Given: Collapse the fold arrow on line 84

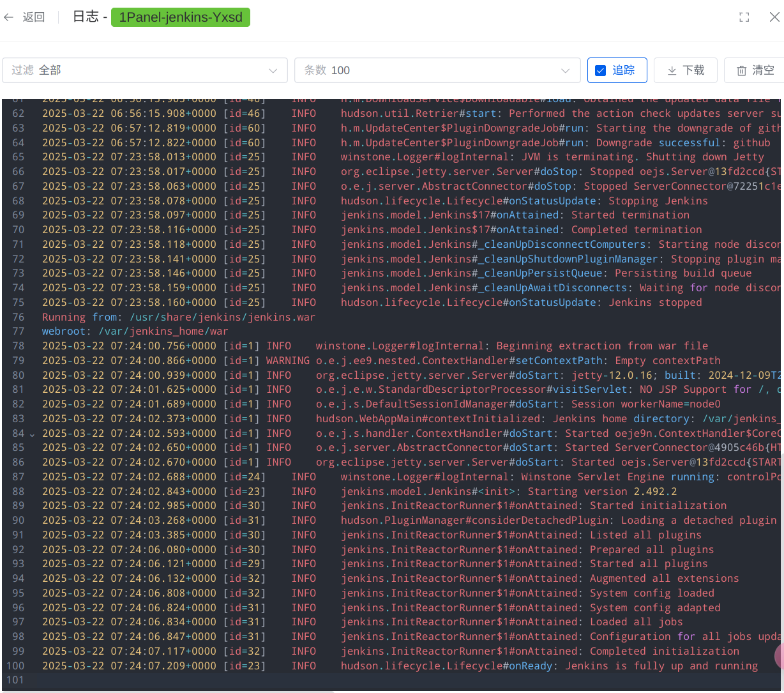Looking at the screenshot, I should pyautogui.click(x=32, y=434).
